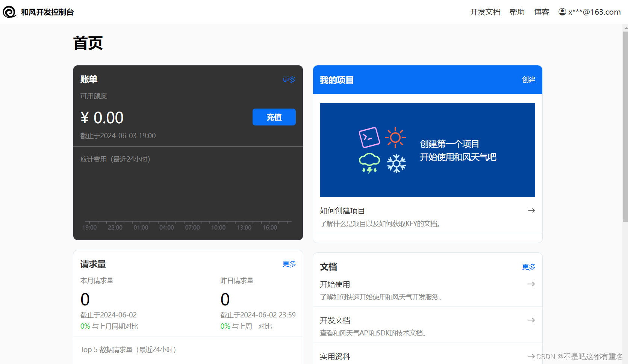Click the 创建第一个项目 banner image
The height and width of the screenshot is (364, 628).
[x=427, y=150]
